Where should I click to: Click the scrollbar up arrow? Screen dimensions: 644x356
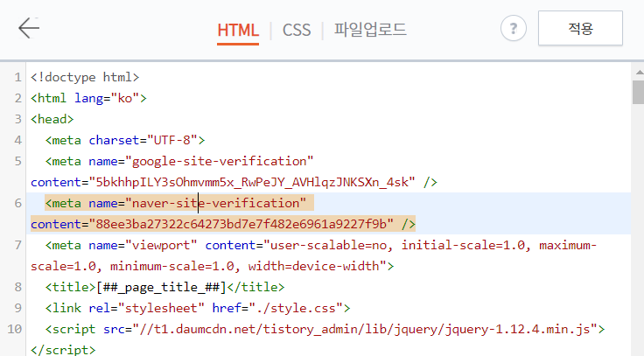coord(639,73)
